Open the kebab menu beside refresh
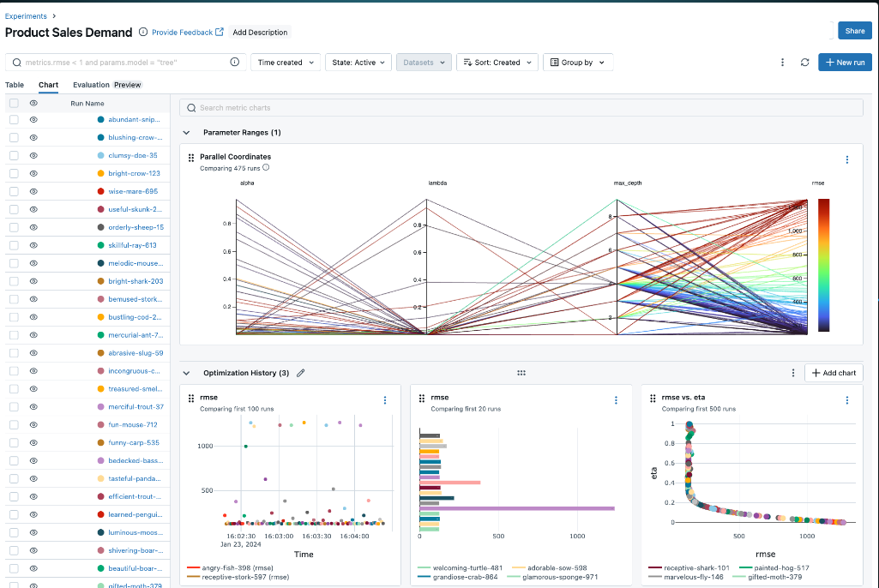The height and width of the screenshot is (588, 879). tap(783, 63)
